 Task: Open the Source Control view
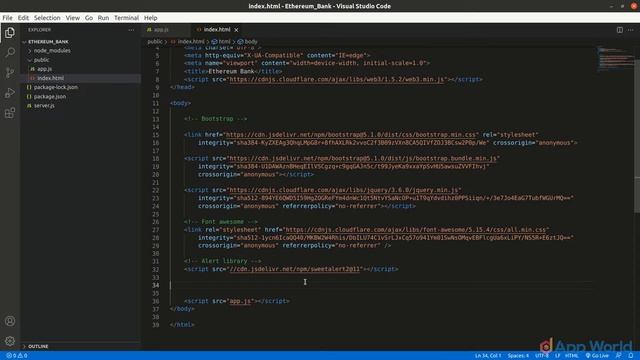coord(10,73)
